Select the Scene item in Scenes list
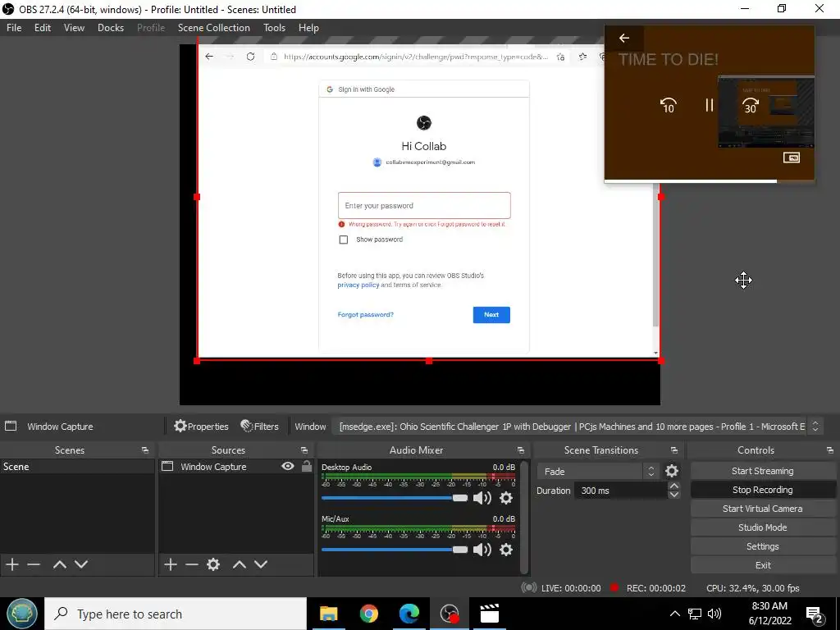This screenshot has width=840, height=630. pos(77,467)
